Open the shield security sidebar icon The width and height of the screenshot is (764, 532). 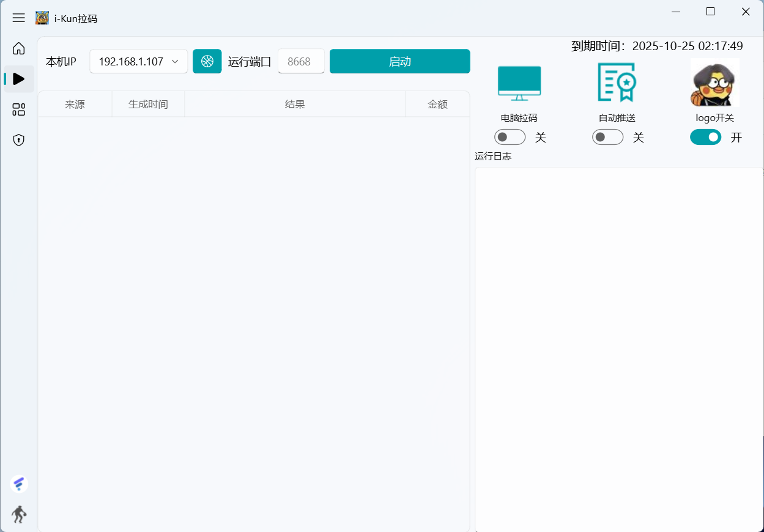pyautogui.click(x=19, y=140)
